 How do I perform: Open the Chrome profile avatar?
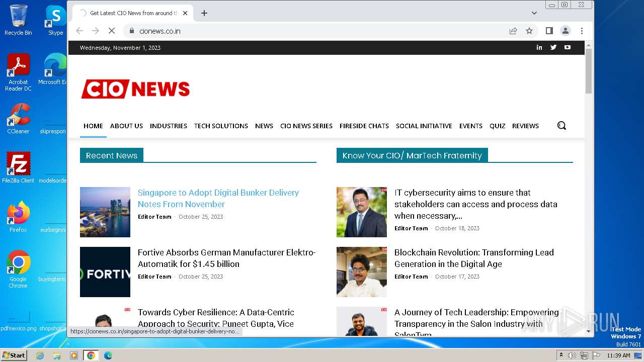566,31
